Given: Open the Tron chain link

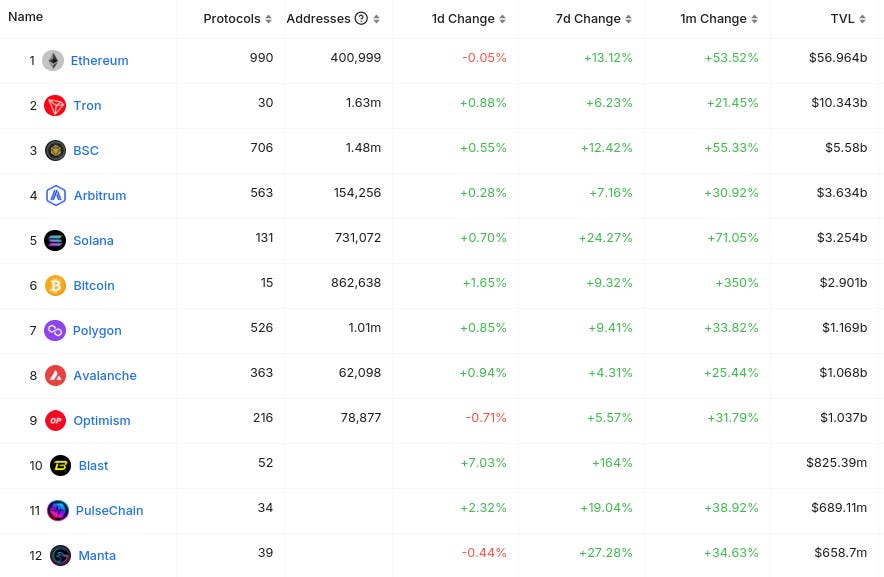Looking at the screenshot, I should (87, 105).
